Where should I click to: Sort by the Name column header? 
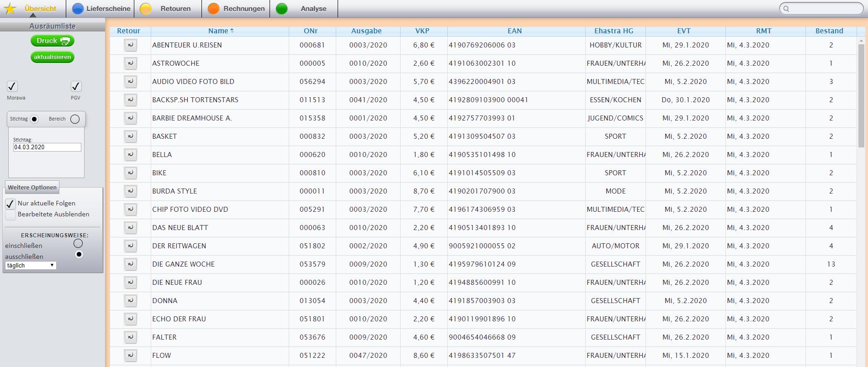point(220,31)
